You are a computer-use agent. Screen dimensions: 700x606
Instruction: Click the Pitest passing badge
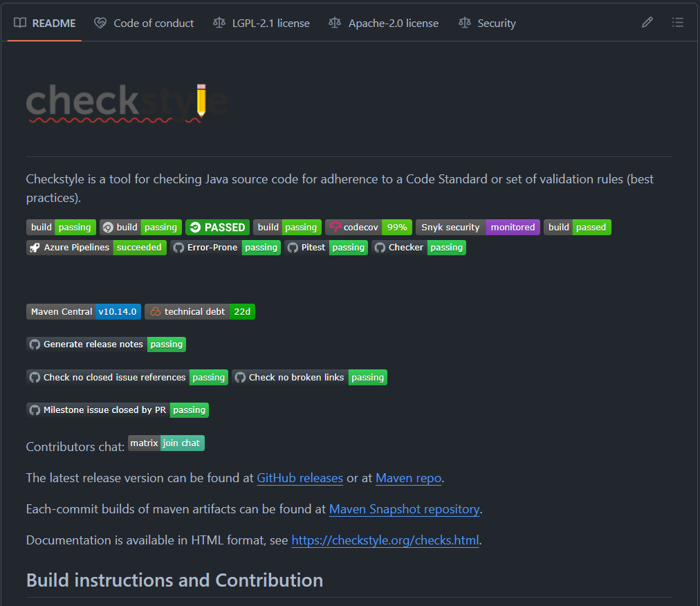click(326, 248)
